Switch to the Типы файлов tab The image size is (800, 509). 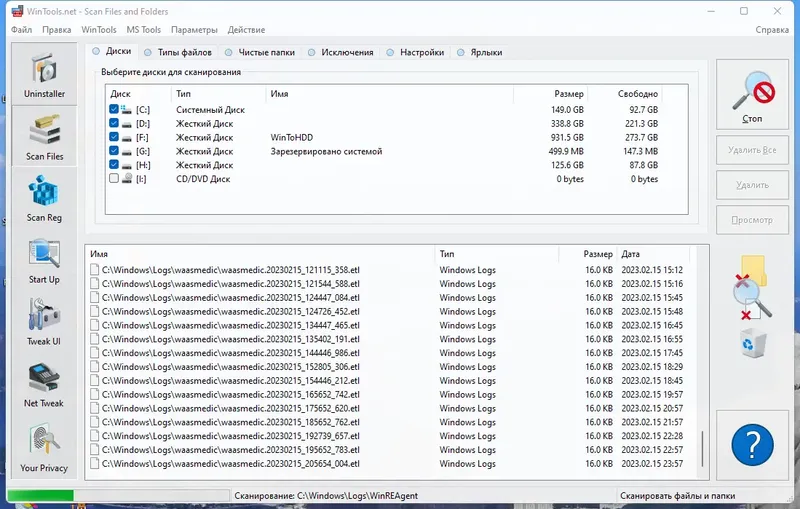[178, 52]
